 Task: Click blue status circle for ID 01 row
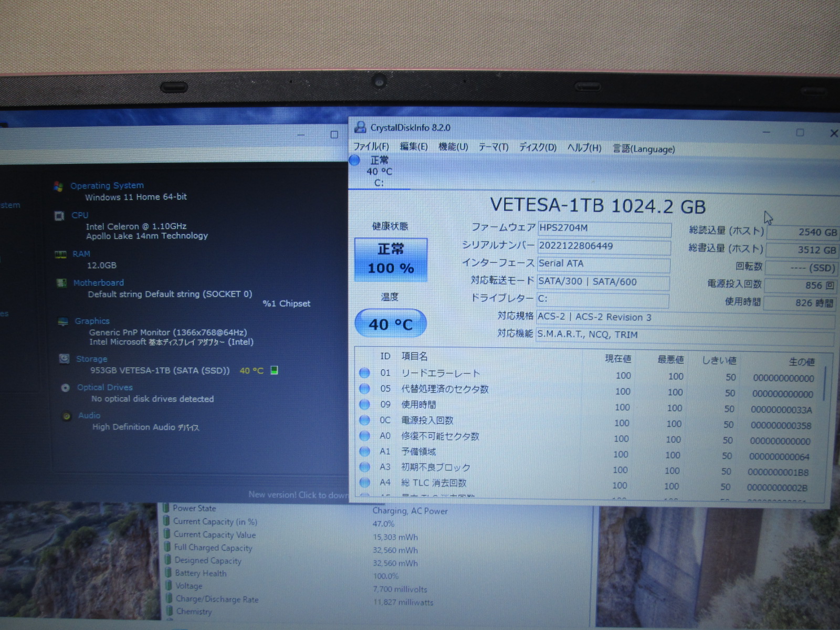coord(364,373)
